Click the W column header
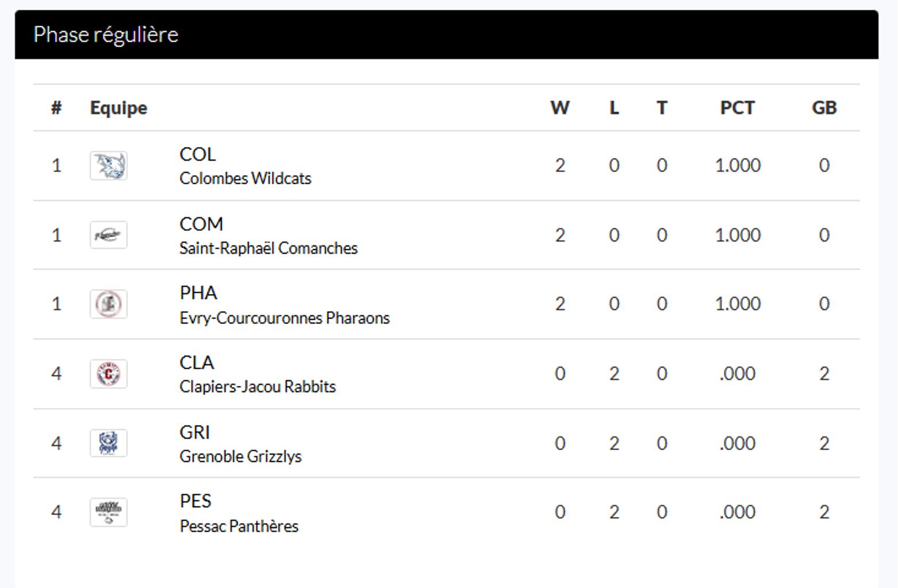 click(560, 108)
